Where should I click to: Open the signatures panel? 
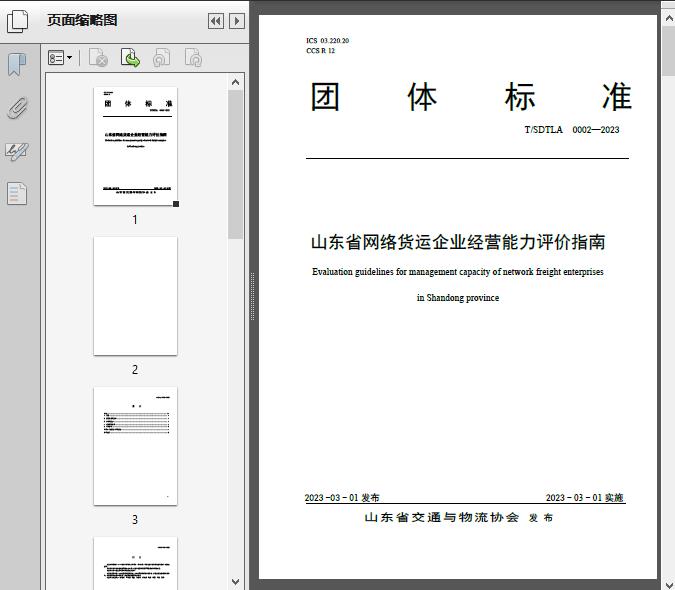(17, 151)
